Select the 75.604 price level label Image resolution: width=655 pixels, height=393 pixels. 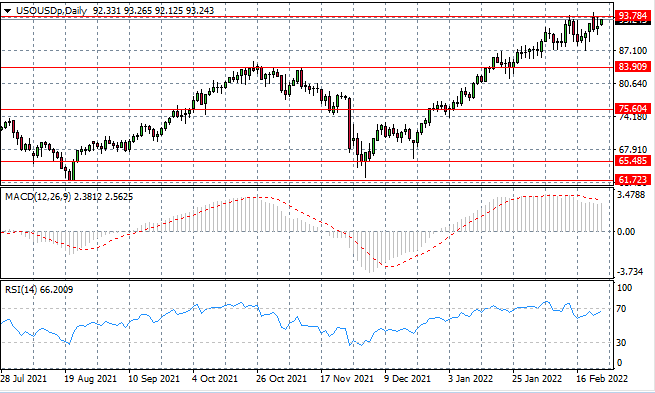point(632,109)
